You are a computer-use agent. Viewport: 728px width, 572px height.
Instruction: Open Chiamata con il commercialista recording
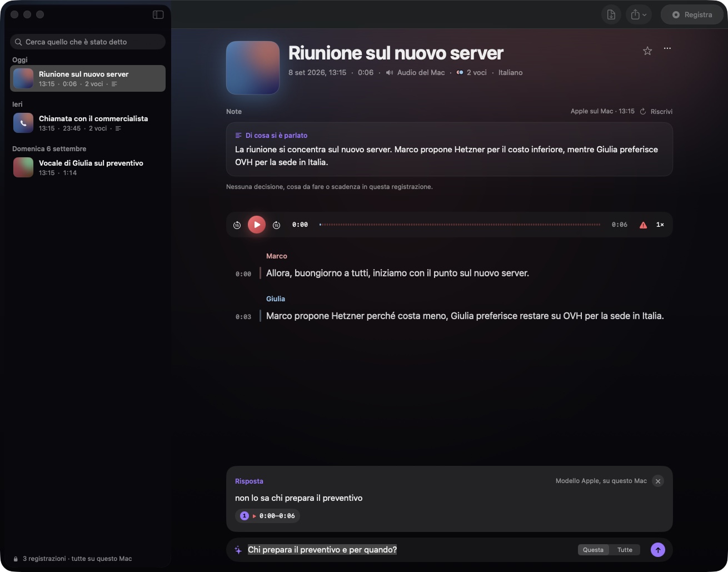[x=88, y=123]
